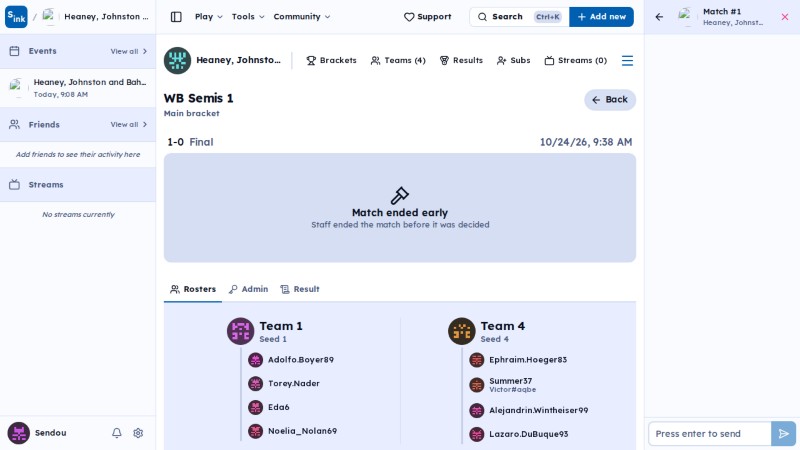The height and width of the screenshot is (450, 800).
Task: Click the tournament logo avatar
Action: pyautogui.click(x=177, y=60)
